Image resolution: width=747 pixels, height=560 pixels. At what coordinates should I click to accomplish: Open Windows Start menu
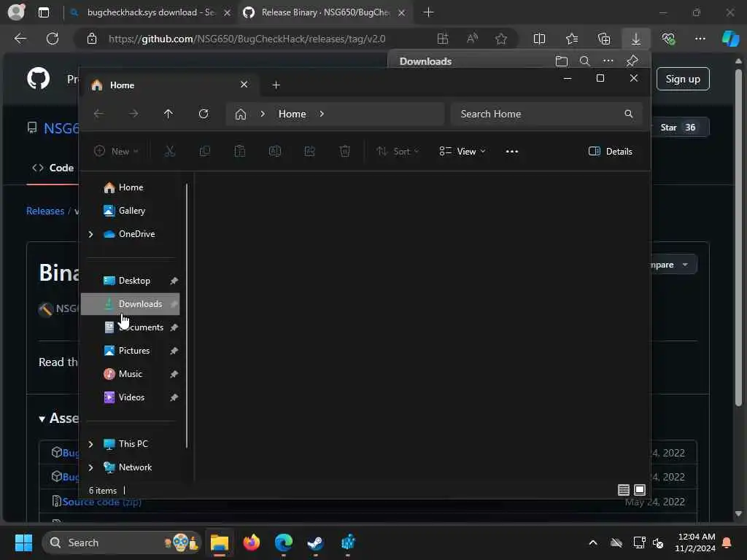(x=23, y=542)
